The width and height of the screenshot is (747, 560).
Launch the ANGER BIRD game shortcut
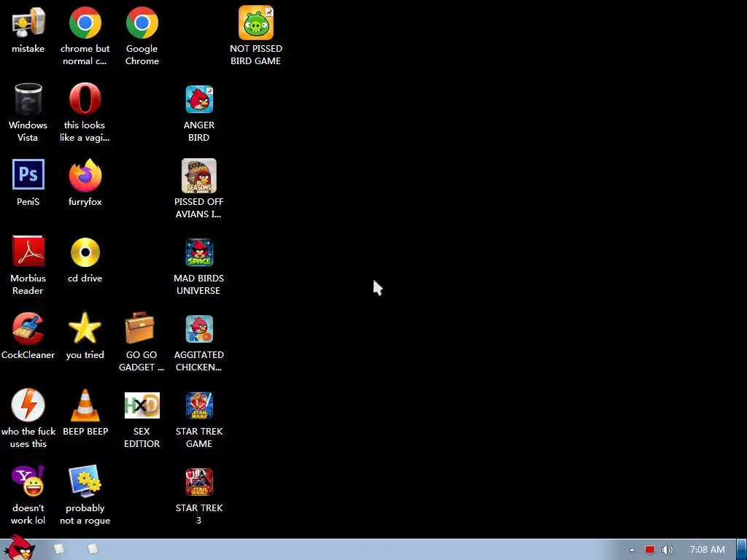[x=199, y=99]
